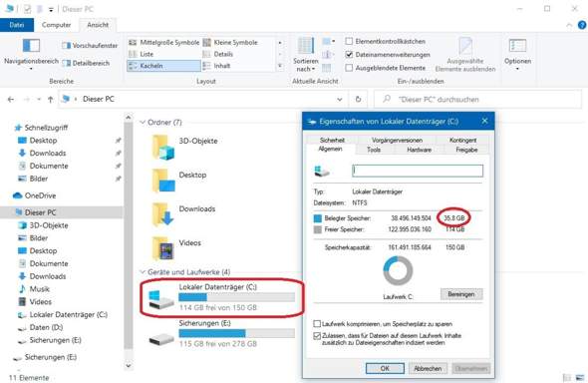Select the Kacheln tile layout
Viewport: 588px width, 383px height.
163,66
